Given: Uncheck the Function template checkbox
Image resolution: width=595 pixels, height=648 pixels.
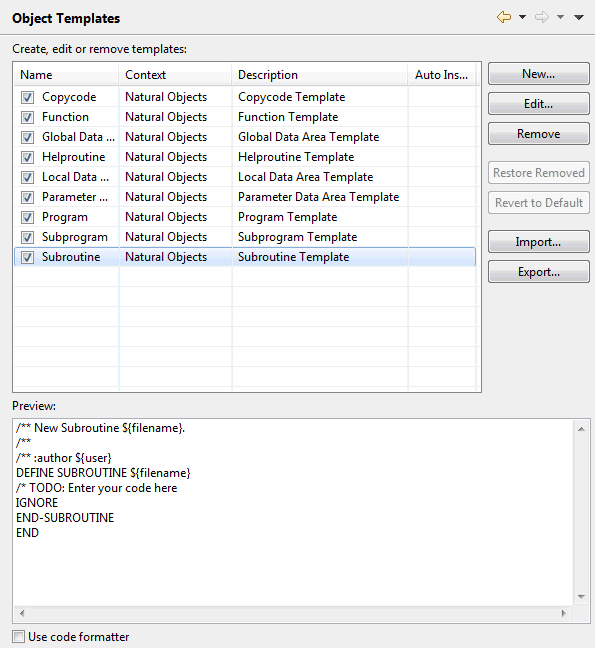Looking at the screenshot, I should [27, 117].
